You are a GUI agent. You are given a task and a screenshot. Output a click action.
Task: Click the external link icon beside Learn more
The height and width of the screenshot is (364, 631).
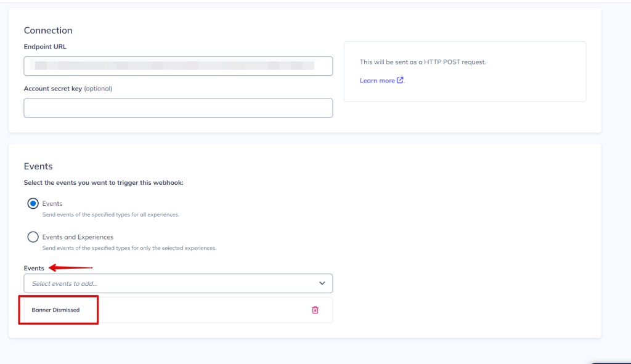pyautogui.click(x=400, y=81)
